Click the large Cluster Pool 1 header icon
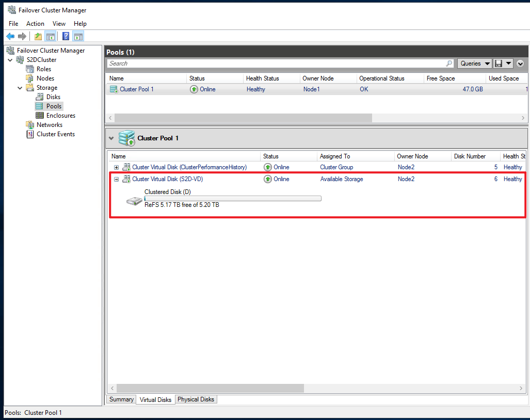 click(x=127, y=138)
